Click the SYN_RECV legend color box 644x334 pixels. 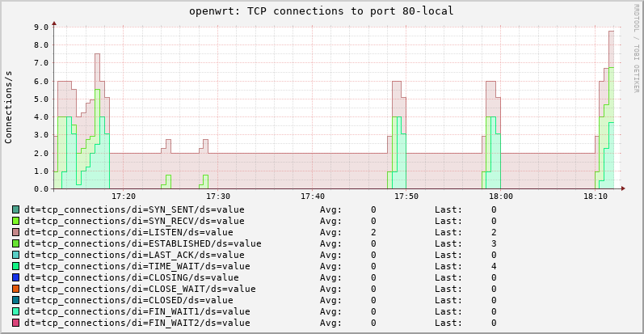point(15,221)
